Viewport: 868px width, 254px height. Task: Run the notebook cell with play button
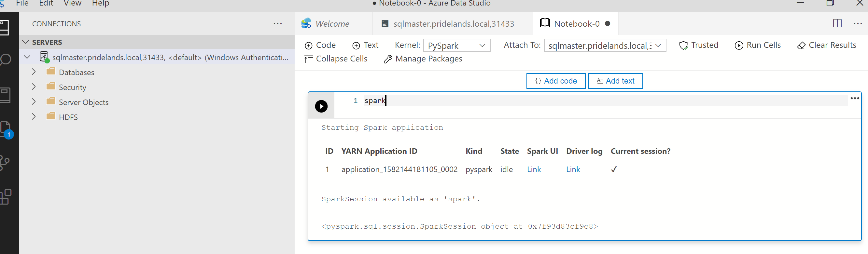[321, 106]
